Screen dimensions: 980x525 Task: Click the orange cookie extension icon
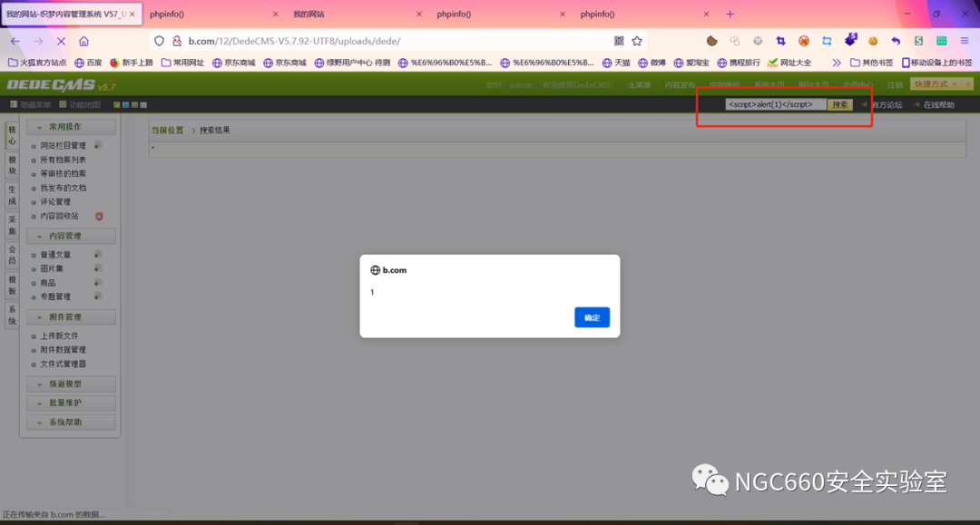point(873,41)
